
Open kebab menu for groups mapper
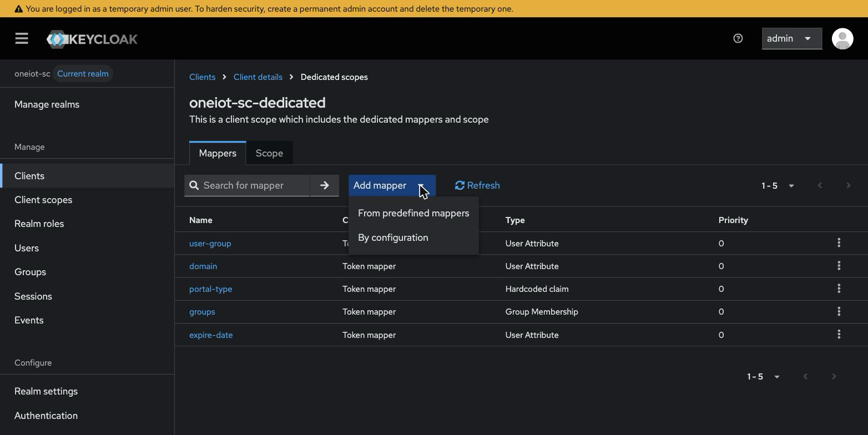(x=839, y=311)
